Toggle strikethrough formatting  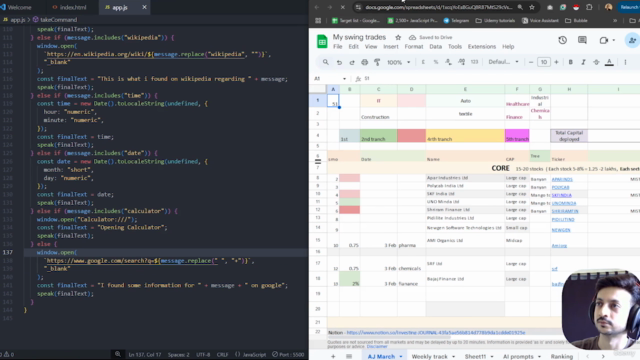click(596, 62)
